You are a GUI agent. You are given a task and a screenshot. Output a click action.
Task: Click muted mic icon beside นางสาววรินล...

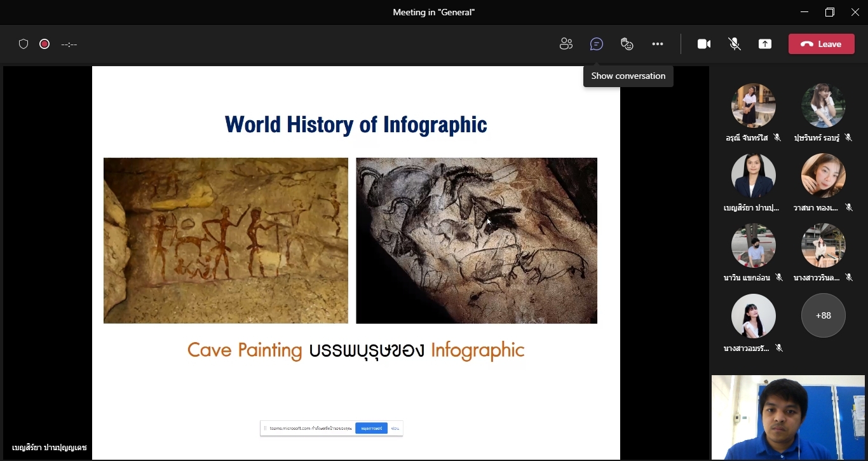[848, 277]
